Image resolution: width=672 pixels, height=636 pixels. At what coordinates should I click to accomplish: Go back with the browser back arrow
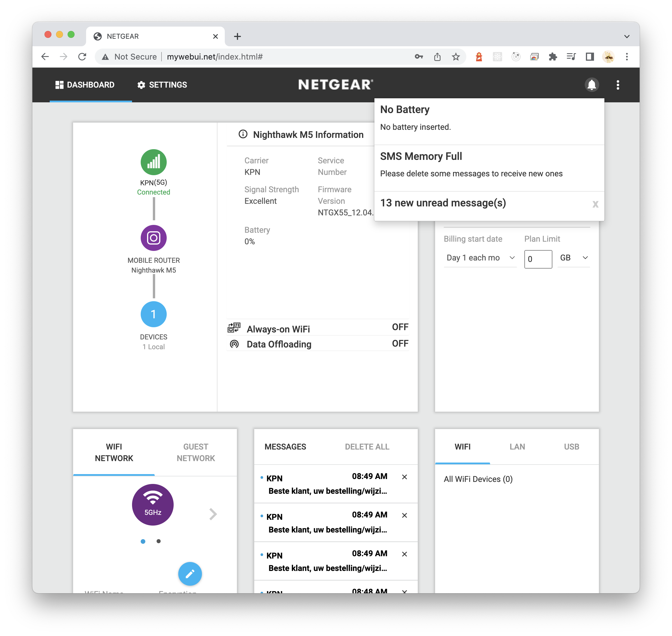[x=45, y=57]
